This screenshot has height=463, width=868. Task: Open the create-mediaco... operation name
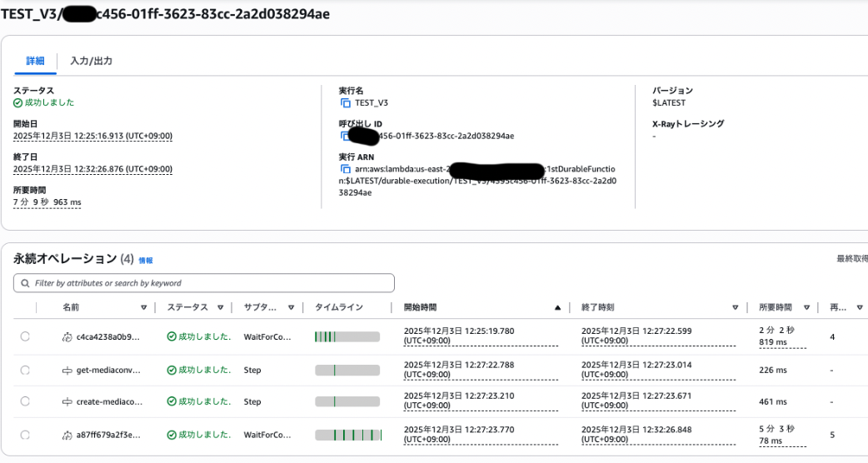tap(110, 402)
